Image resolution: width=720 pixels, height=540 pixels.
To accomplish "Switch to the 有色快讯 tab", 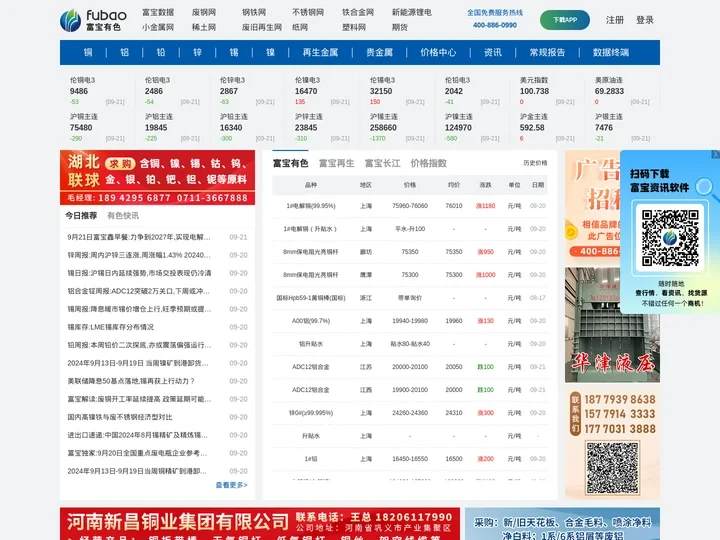I will 123,215.
